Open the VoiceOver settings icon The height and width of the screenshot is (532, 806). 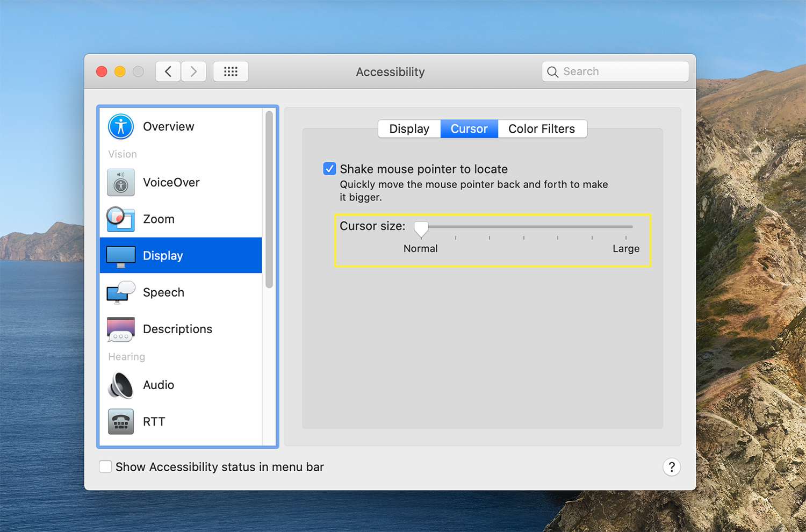click(121, 183)
